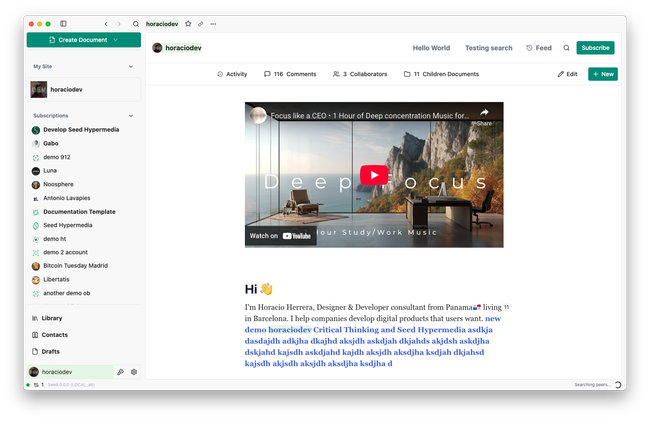Open the three-dots options menu in the title bar
Image resolution: width=650 pixels, height=421 pixels.
pos(212,23)
